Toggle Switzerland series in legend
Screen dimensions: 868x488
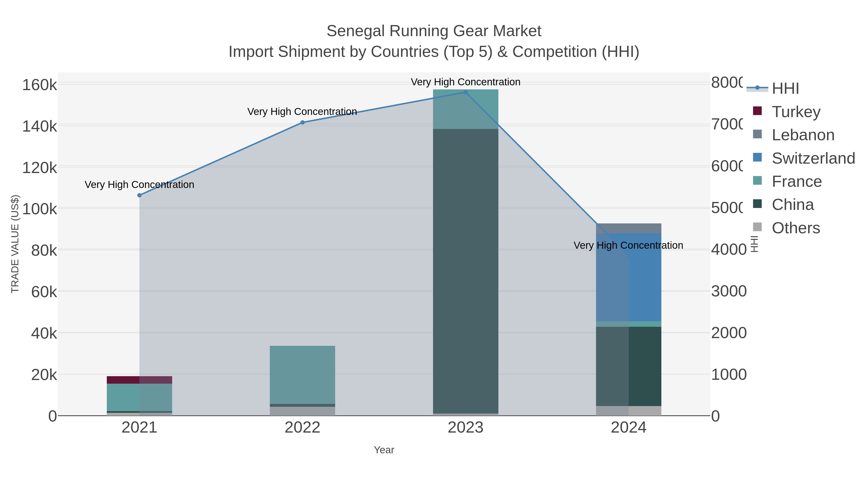tap(804, 158)
